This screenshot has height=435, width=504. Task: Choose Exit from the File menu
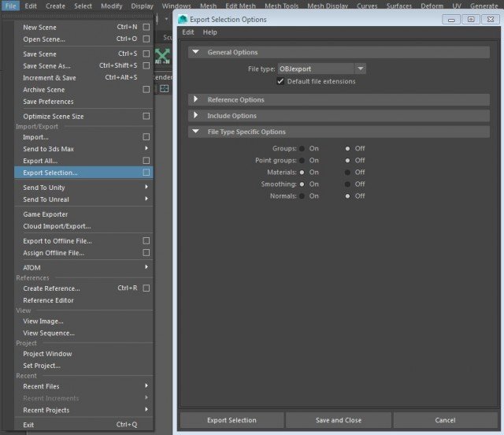pos(28,425)
